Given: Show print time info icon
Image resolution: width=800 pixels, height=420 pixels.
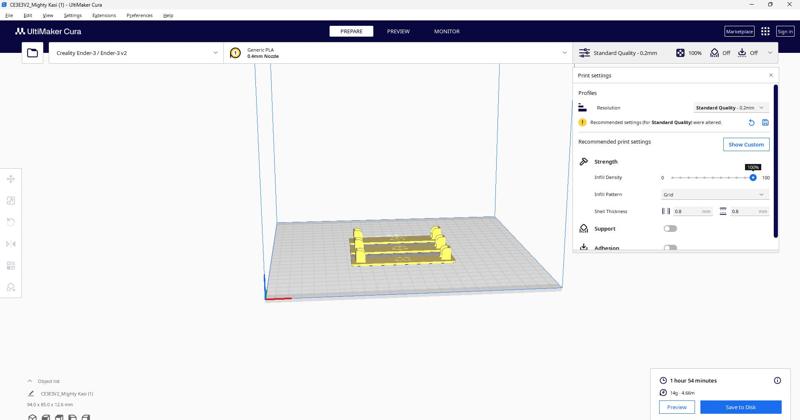Looking at the screenshot, I should [777, 380].
